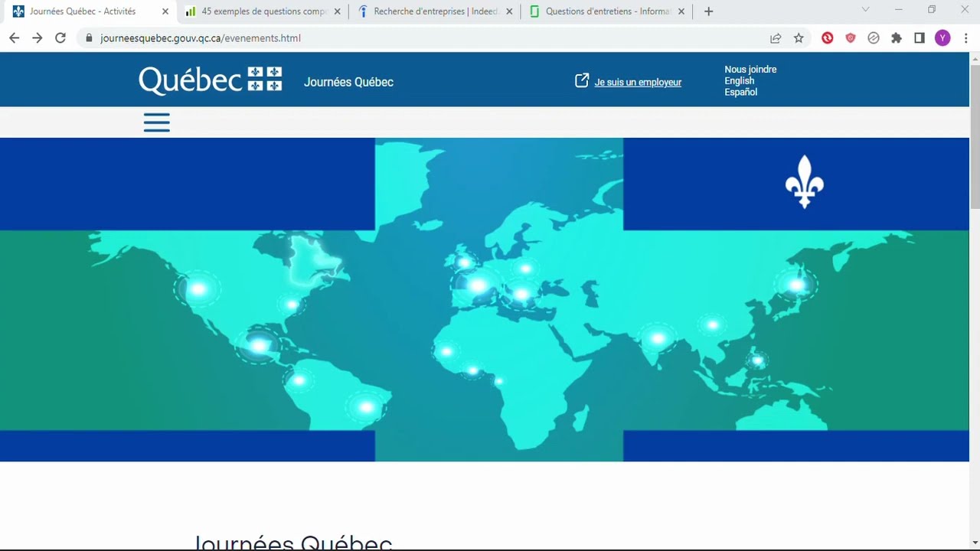Reload the page with the refresh icon
Screen dimensions: 980x551
coord(60,37)
